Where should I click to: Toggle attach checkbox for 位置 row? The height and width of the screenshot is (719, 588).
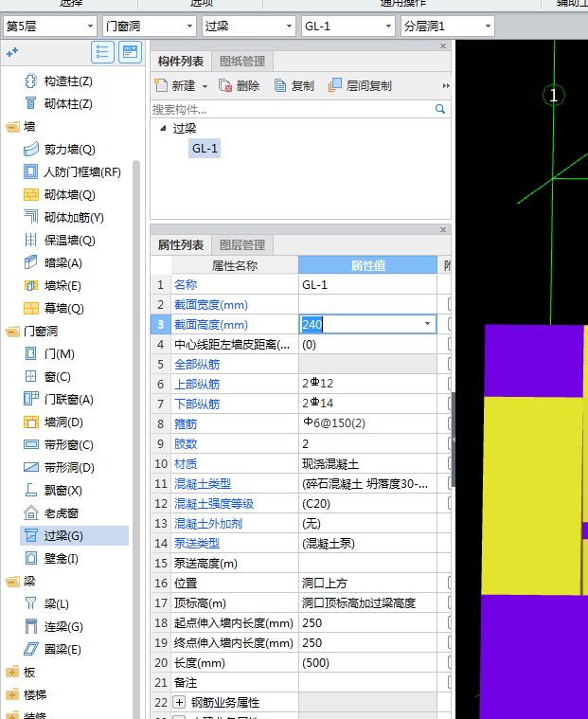[x=450, y=583]
